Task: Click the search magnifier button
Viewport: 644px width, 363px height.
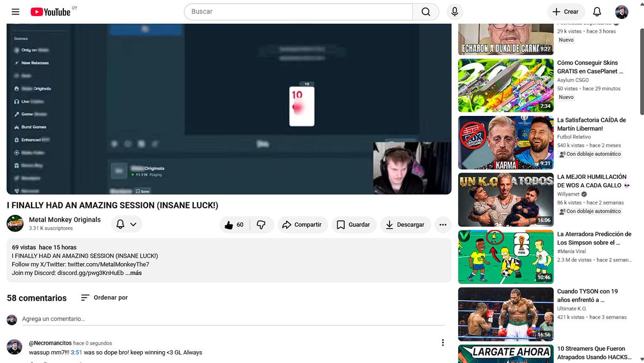Action: (x=426, y=12)
